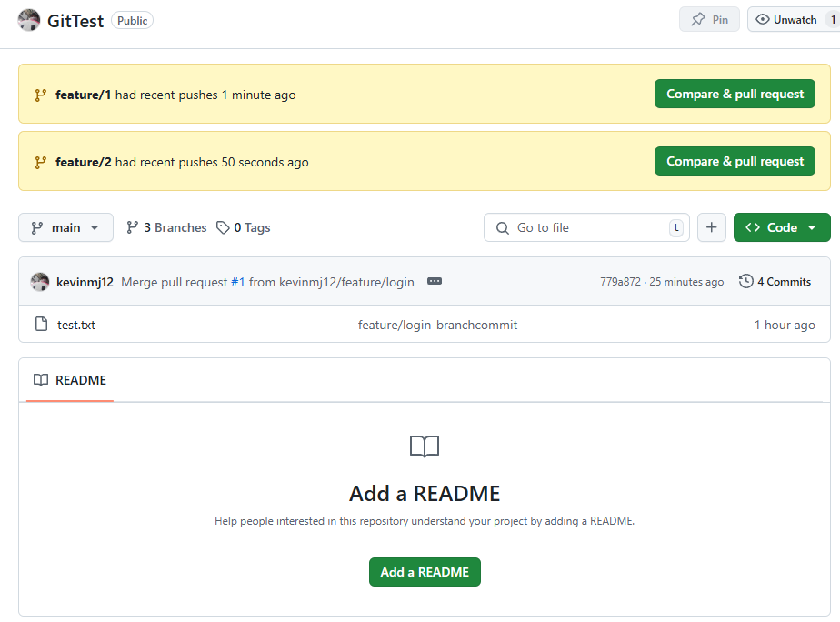Viewport: 840px width, 622px height.
Task: Open the 0 Tags link
Action: [x=244, y=227]
